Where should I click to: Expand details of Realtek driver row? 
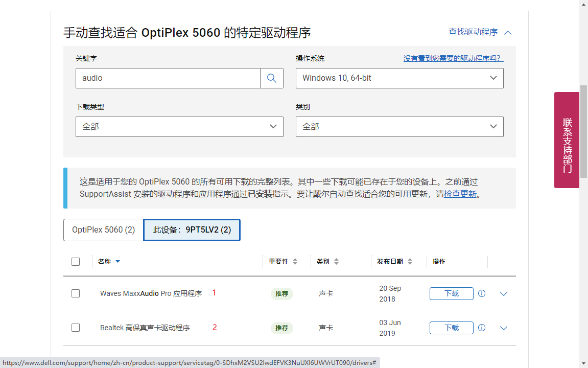click(504, 328)
